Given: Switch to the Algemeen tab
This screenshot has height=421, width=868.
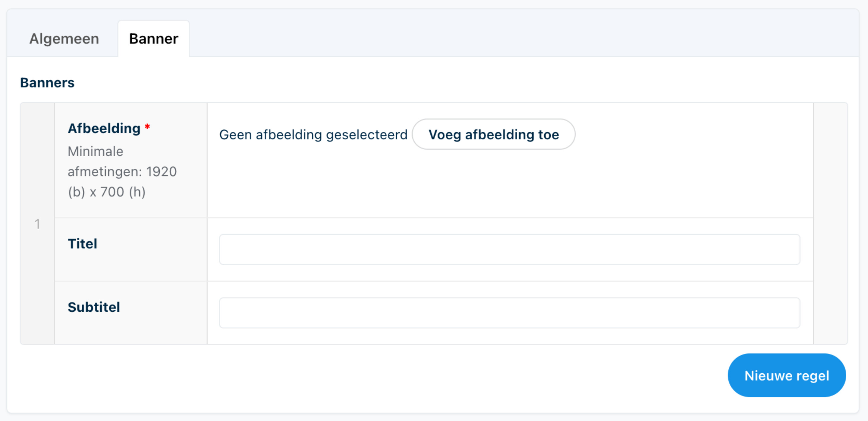Looking at the screenshot, I should [64, 38].
